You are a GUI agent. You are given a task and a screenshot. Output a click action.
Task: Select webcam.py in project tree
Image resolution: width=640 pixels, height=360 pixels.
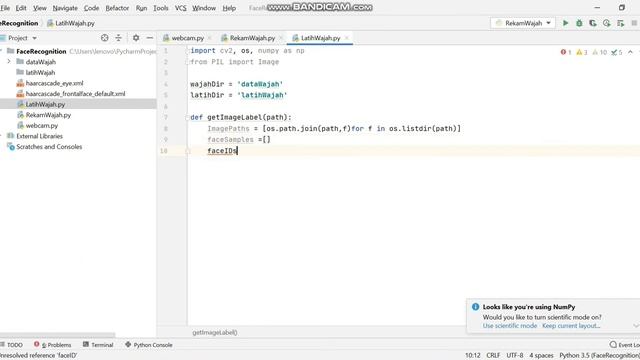pos(42,125)
